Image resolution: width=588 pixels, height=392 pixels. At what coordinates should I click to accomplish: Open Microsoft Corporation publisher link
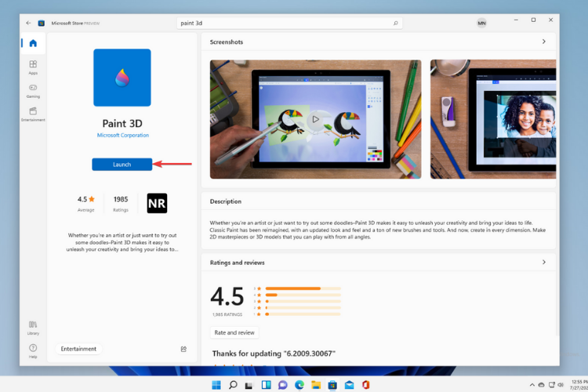click(123, 135)
